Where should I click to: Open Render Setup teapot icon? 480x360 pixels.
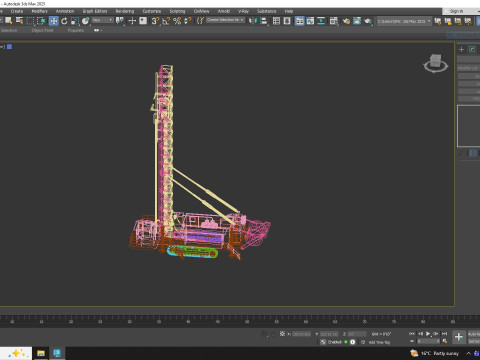click(x=346, y=21)
